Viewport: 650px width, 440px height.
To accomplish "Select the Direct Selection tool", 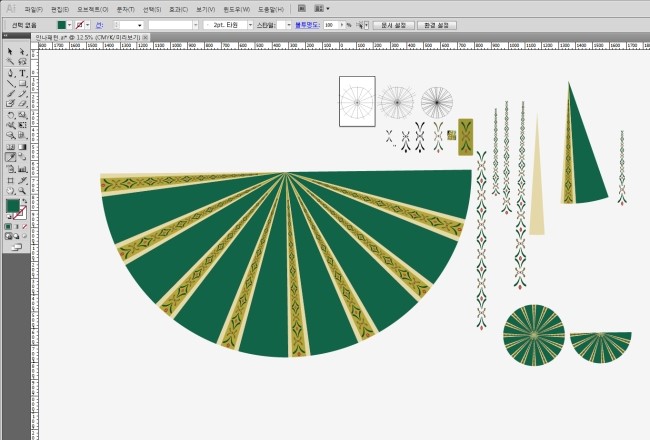I will point(22,51).
